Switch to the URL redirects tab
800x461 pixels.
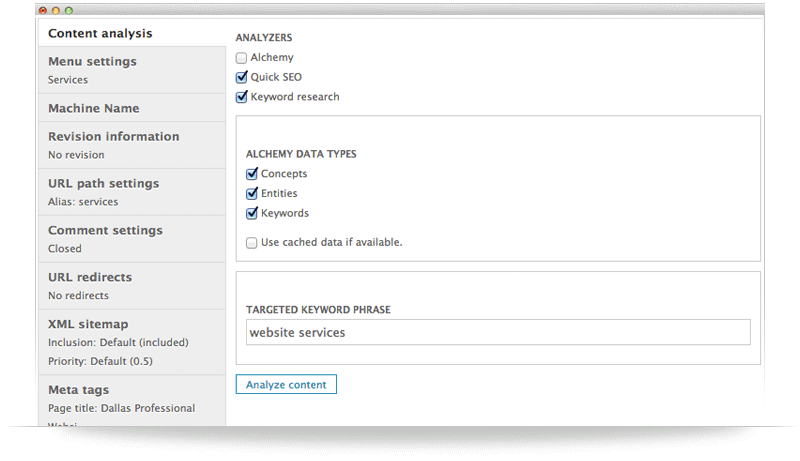pyautogui.click(x=132, y=286)
